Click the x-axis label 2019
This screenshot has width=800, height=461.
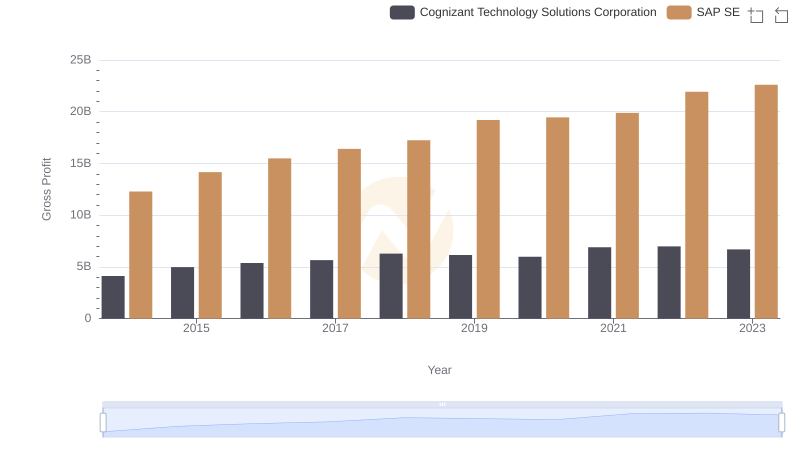point(474,328)
